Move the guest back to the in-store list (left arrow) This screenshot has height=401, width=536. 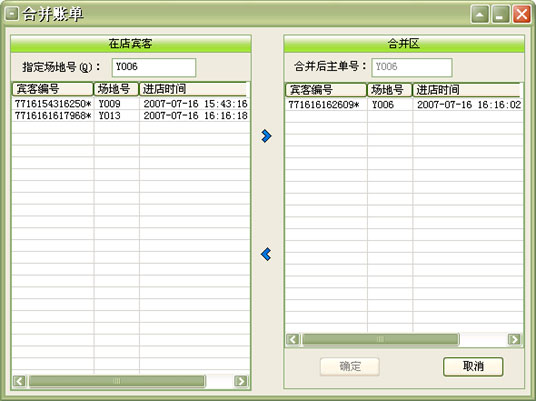coord(266,254)
